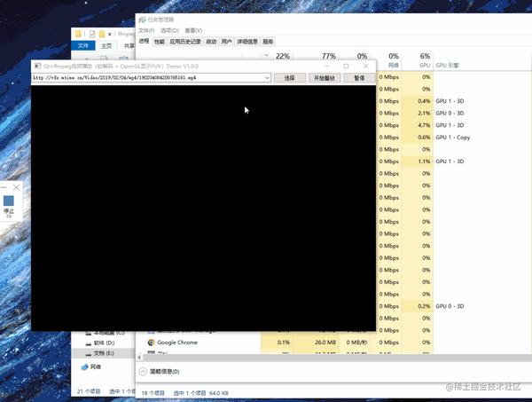
Task: Click inside the video URL input field
Action: pos(147,78)
